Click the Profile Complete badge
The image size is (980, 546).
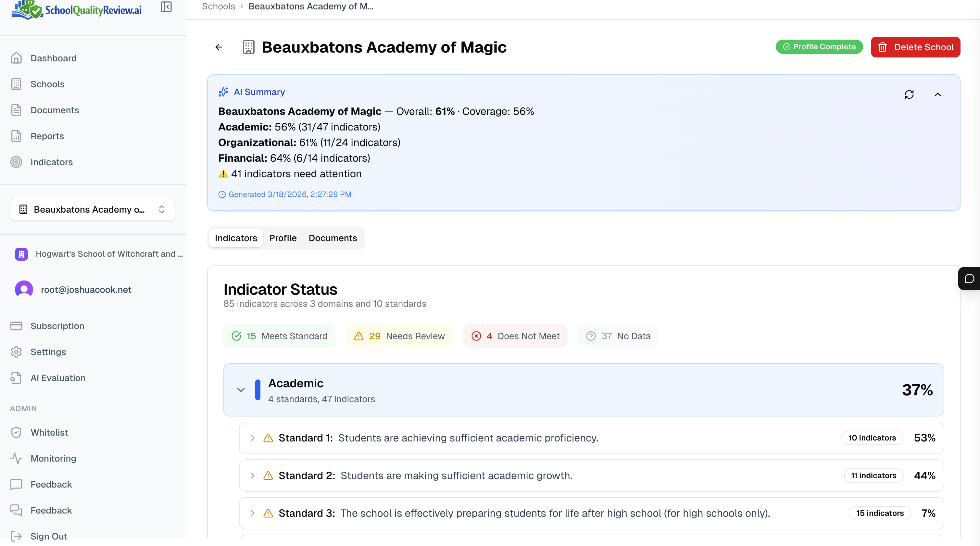[819, 46]
